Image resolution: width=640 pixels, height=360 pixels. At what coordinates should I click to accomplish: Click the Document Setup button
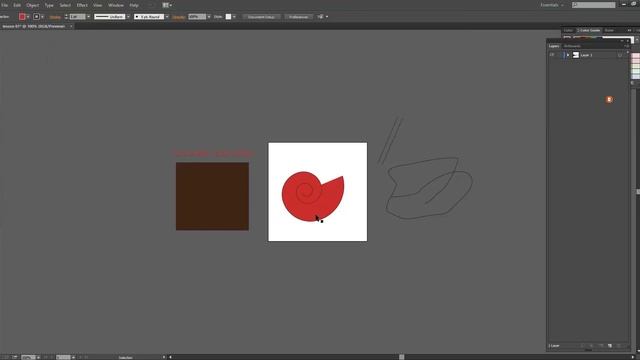click(261, 17)
